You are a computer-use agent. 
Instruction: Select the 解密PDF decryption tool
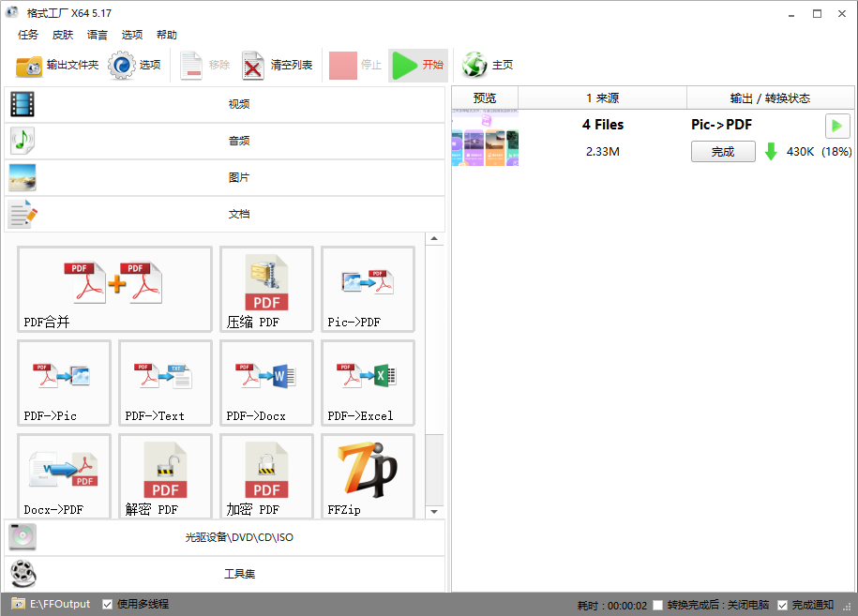pos(165,476)
